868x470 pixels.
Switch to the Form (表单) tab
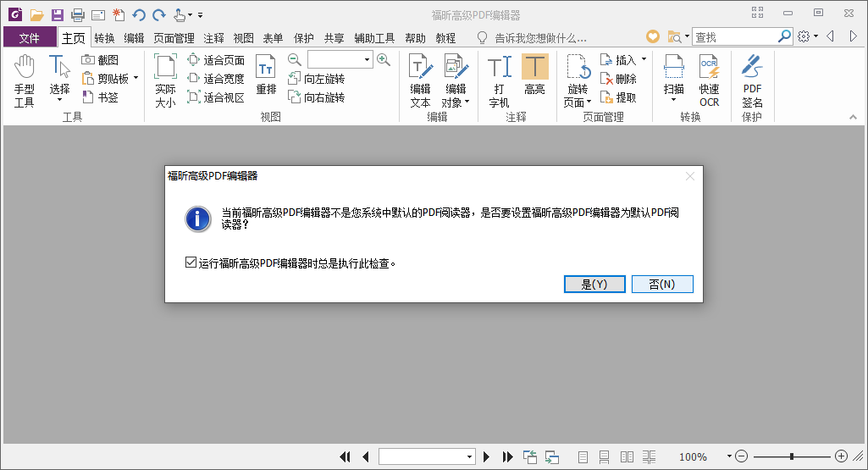pyautogui.click(x=273, y=37)
